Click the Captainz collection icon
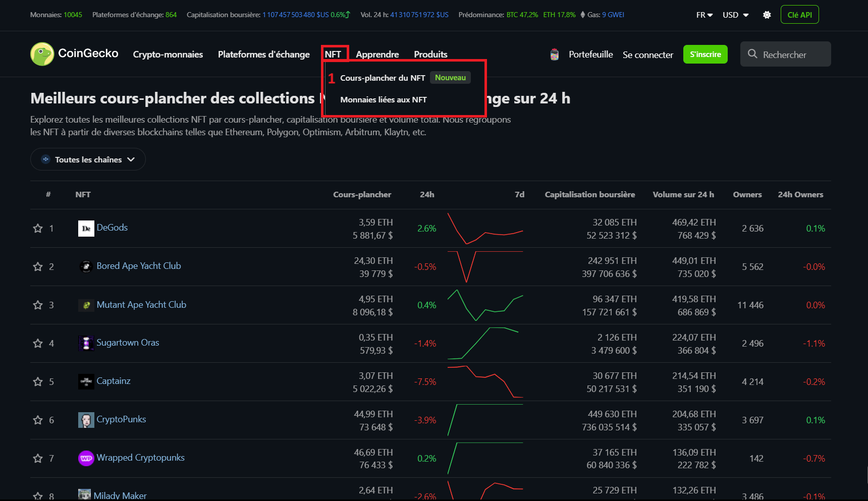The image size is (868, 501). click(86, 381)
